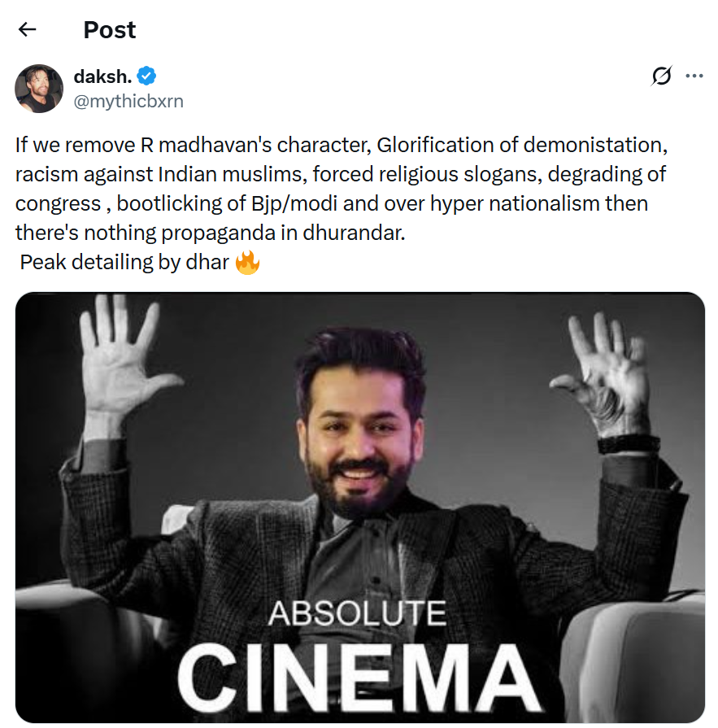
Task: Click the ABSOLUTE caption in image
Action: (358, 613)
